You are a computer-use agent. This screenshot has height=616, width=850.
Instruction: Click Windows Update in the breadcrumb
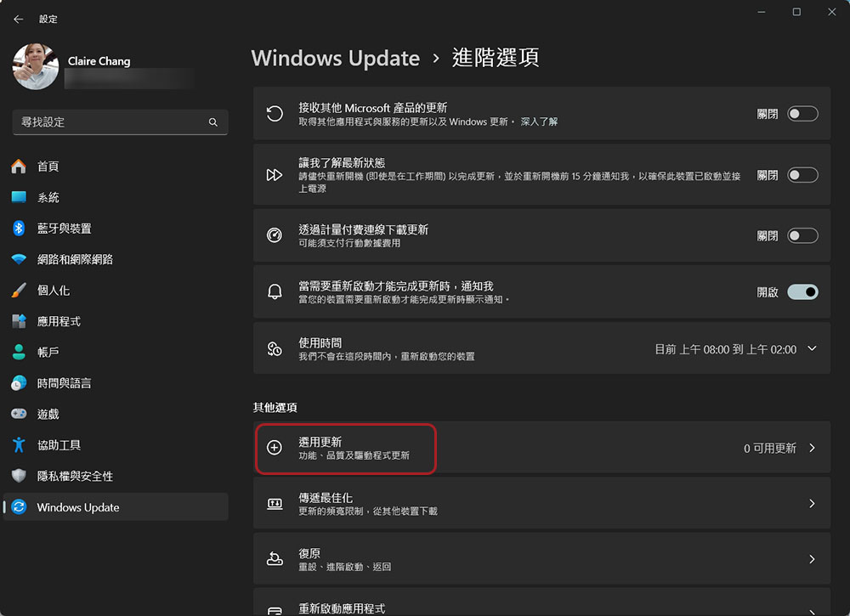point(336,59)
